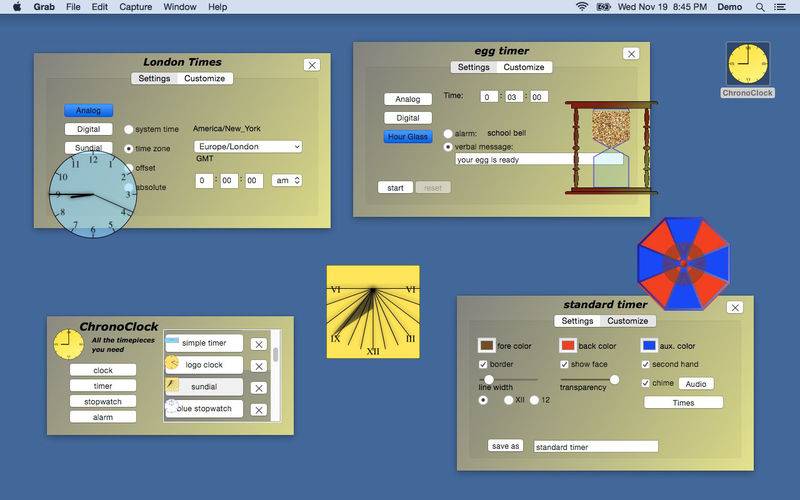800x500 pixels.
Task: Select the XII numeral radio button
Action: tap(508, 401)
